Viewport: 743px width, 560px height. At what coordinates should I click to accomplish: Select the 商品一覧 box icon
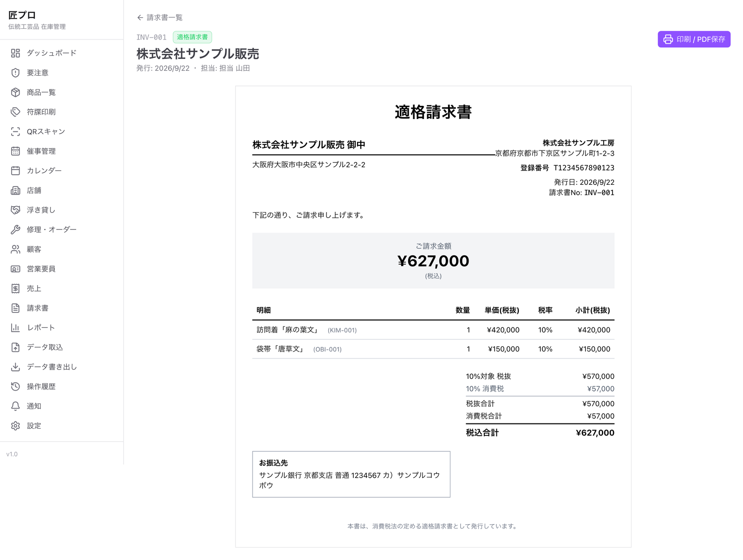(15, 92)
